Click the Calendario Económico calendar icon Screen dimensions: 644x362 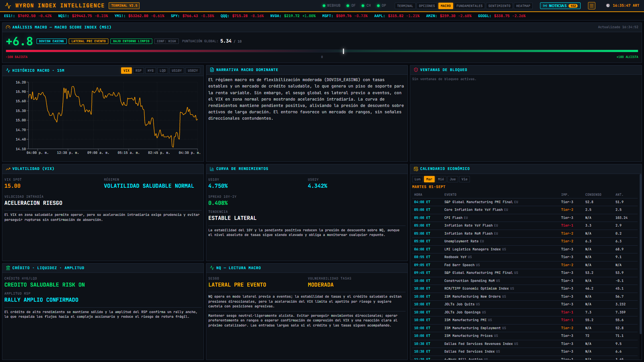point(416,169)
